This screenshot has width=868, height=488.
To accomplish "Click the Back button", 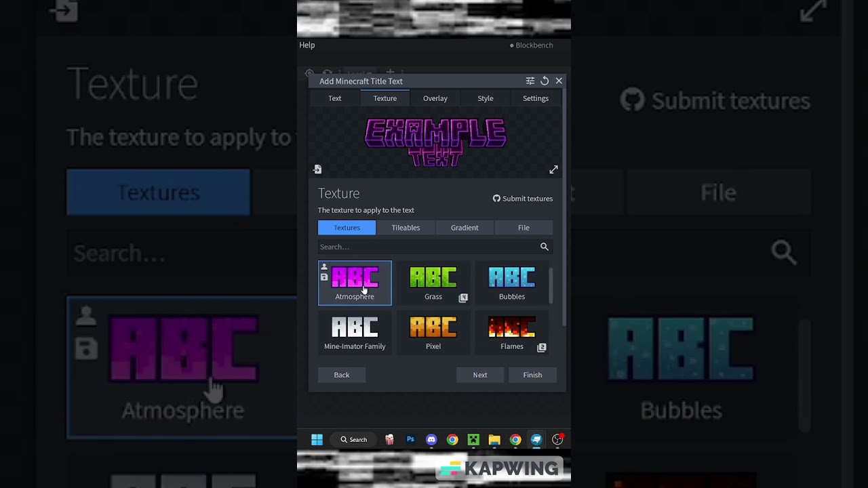I will [342, 375].
